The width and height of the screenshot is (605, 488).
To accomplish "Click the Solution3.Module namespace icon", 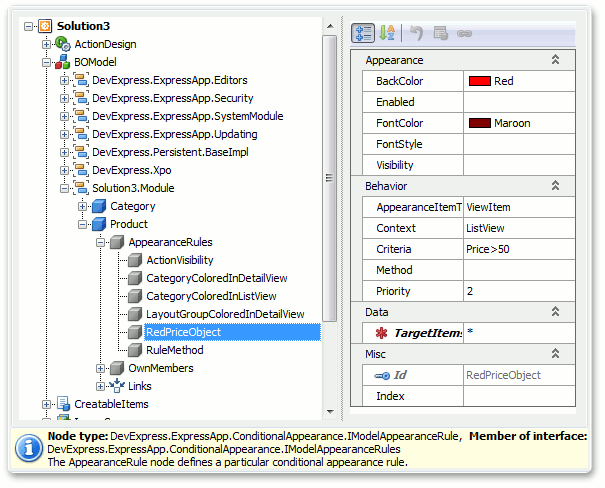I will pos(81,188).
